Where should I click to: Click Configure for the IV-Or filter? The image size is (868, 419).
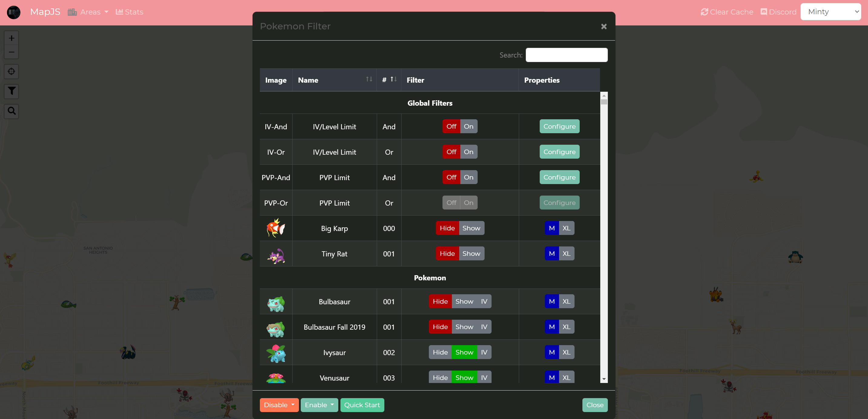[x=559, y=152]
